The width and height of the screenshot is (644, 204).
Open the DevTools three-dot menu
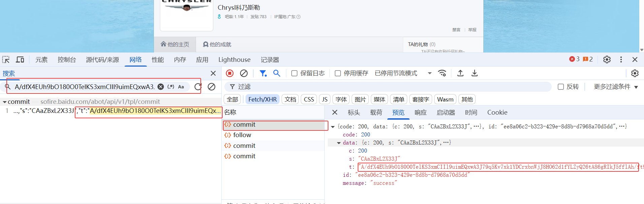tap(621, 59)
